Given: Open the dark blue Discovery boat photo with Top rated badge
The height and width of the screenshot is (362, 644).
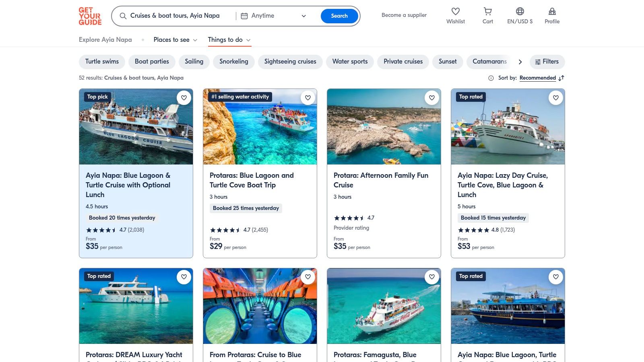Looking at the screenshot, I should click(x=508, y=306).
